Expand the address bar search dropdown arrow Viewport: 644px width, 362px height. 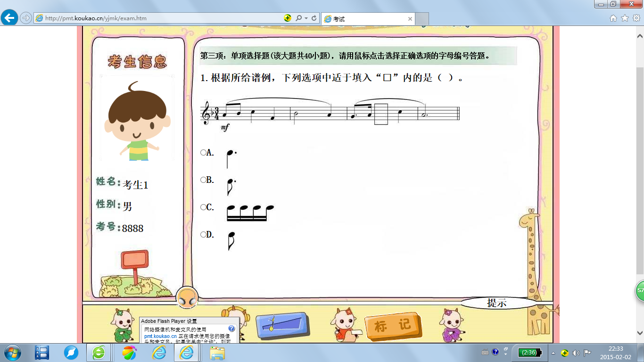306,18
